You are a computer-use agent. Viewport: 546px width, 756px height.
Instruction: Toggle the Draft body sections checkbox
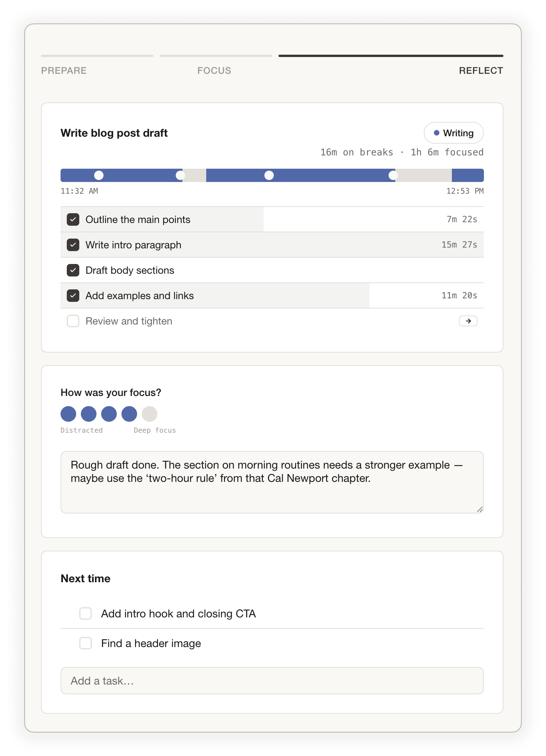tap(73, 270)
